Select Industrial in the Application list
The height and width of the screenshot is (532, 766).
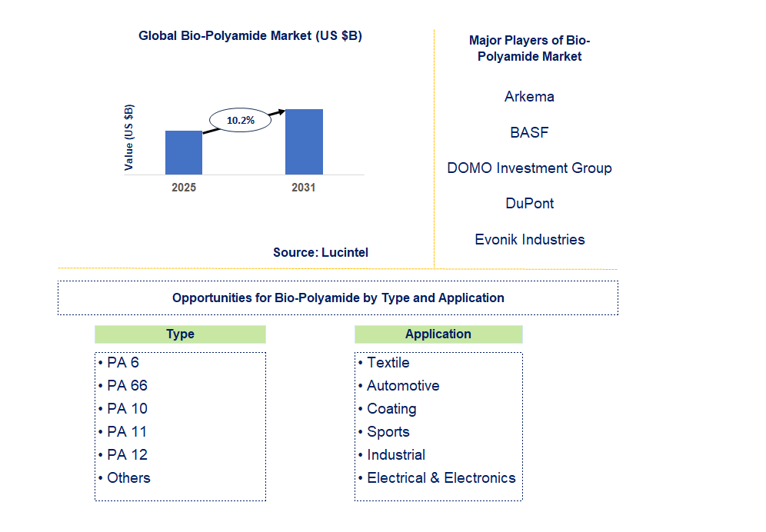click(396, 455)
